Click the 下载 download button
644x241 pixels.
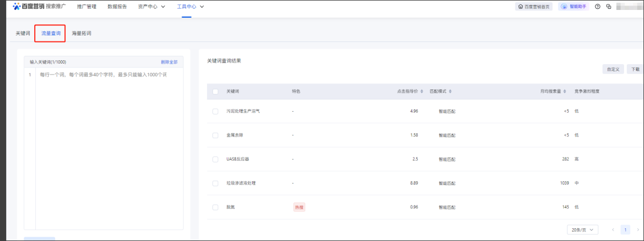[635, 69]
